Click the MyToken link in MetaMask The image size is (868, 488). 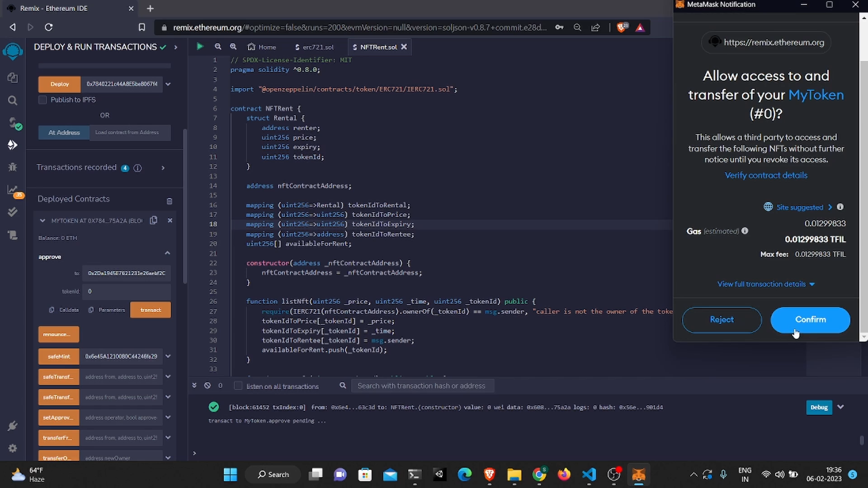pos(816,94)
